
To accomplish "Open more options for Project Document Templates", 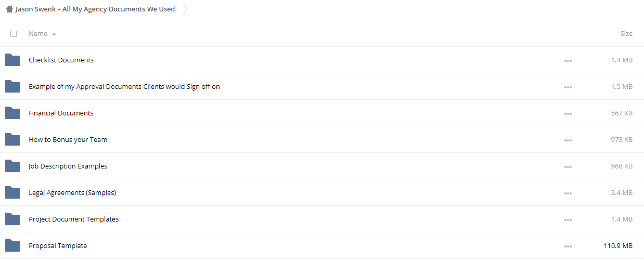I will (568, 220).
